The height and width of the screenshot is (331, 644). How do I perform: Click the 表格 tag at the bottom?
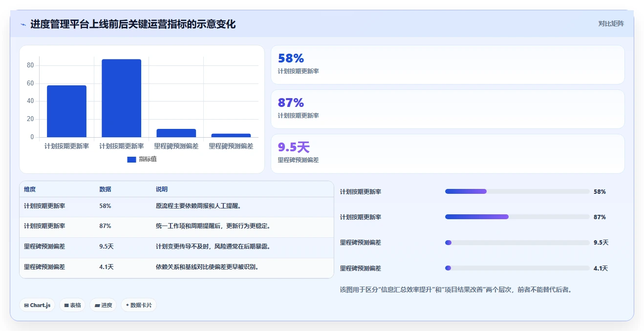pos(72,305)
